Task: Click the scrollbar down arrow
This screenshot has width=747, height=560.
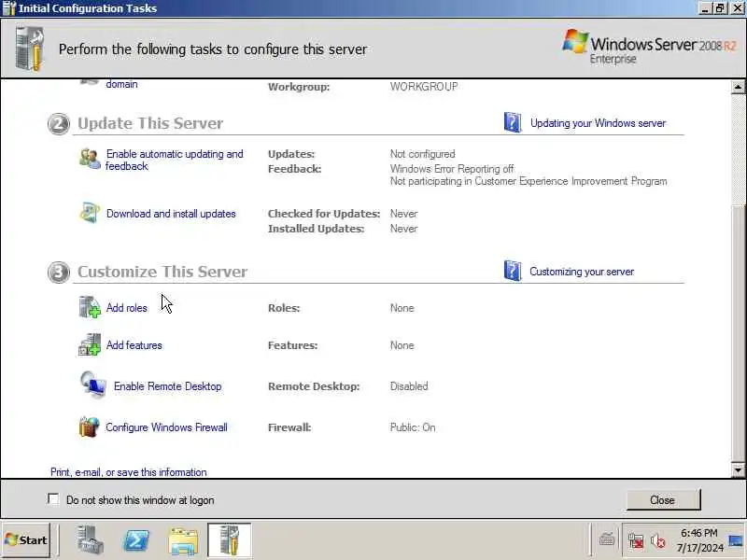Action: 738,470
